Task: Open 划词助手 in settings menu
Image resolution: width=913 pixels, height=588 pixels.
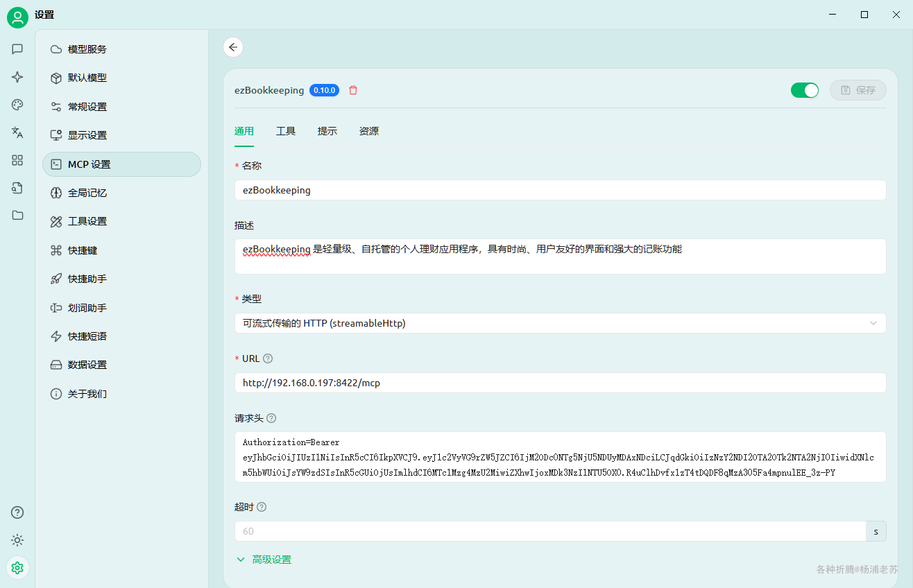Action: tap(121, 308)
